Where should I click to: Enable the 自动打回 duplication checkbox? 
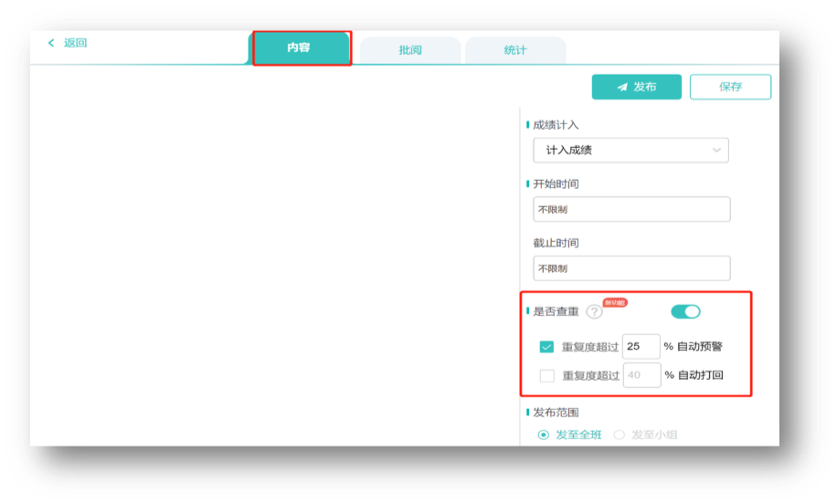[546, 375]
